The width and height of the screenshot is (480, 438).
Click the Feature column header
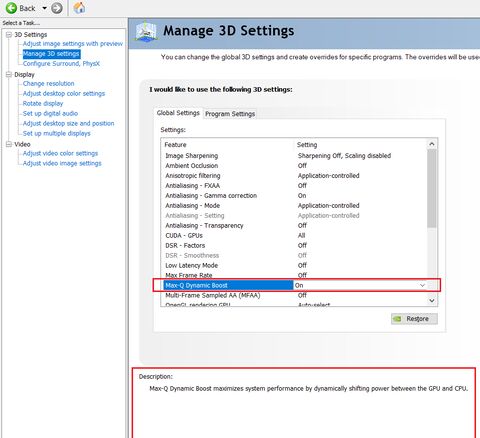tap(228, 145)
